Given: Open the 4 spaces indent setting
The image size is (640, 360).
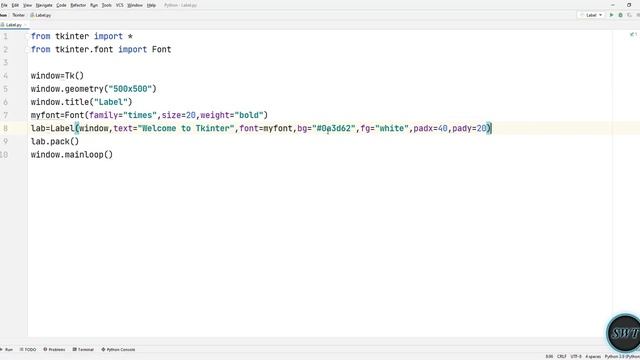Looking at the screenshot, I should (593, 356).
